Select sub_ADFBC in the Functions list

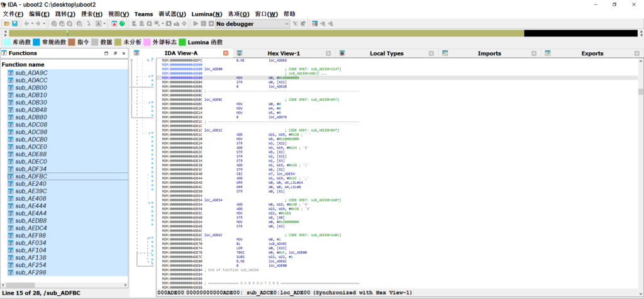pyautogui.click(x=68, y=176)
